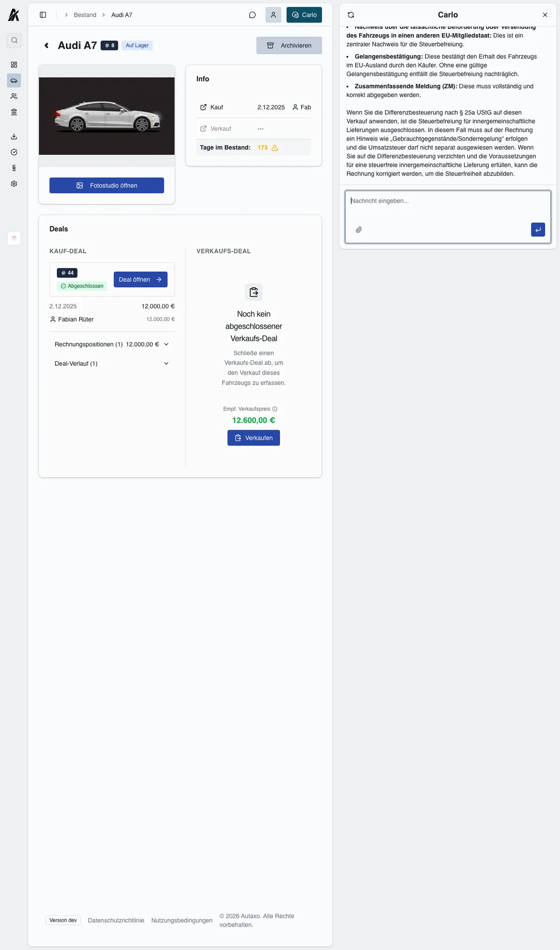The height and width of the screenshot is (950, 560).
Task: Click the Auf Lager status badge
Action: (x=137, y=46)
